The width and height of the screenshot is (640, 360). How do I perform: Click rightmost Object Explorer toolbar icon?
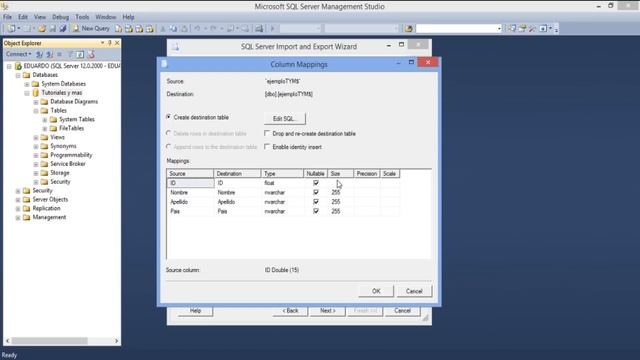coord(91,54)
